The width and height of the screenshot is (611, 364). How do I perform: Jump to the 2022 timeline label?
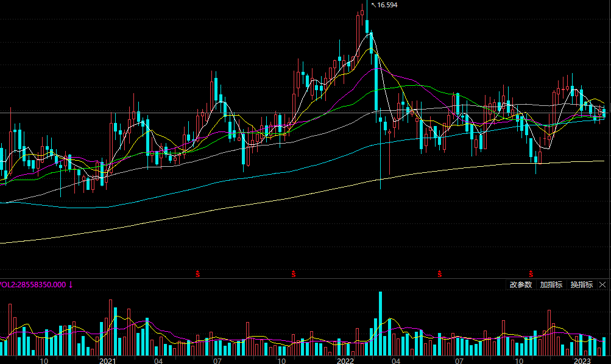point(345,360)
